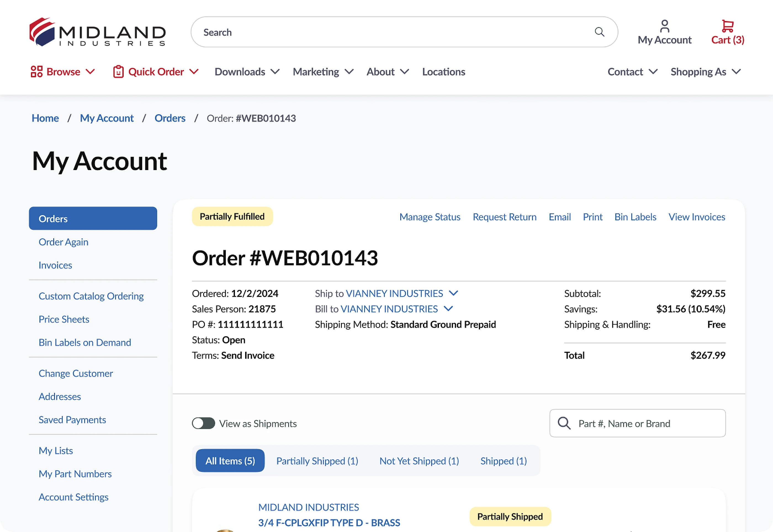Switch to Not Yet Shipped (1) tab
The image size is (773, 532).
(x=419, y=461)
